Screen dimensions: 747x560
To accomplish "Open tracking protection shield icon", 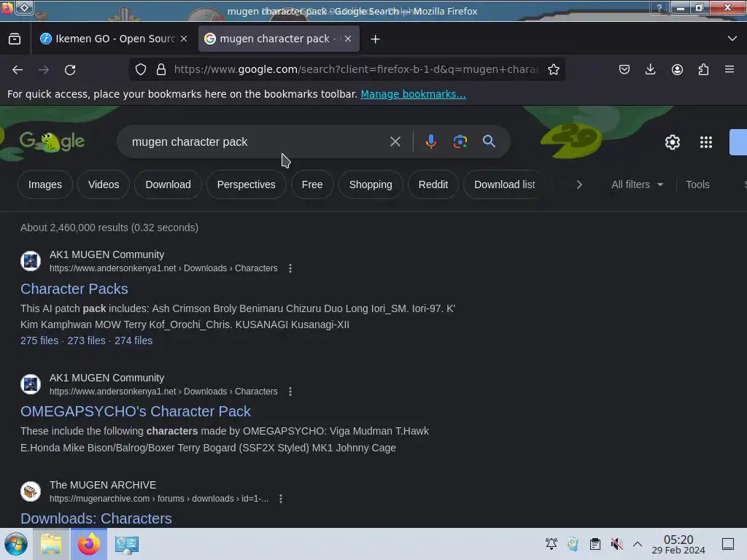I will [x=141, y=69].
